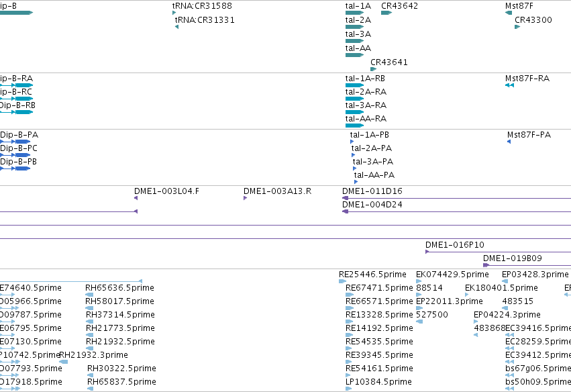The image size is (571, 392).
Task: Select EST RH21773.5prime
Action: [x=120, y=328]
